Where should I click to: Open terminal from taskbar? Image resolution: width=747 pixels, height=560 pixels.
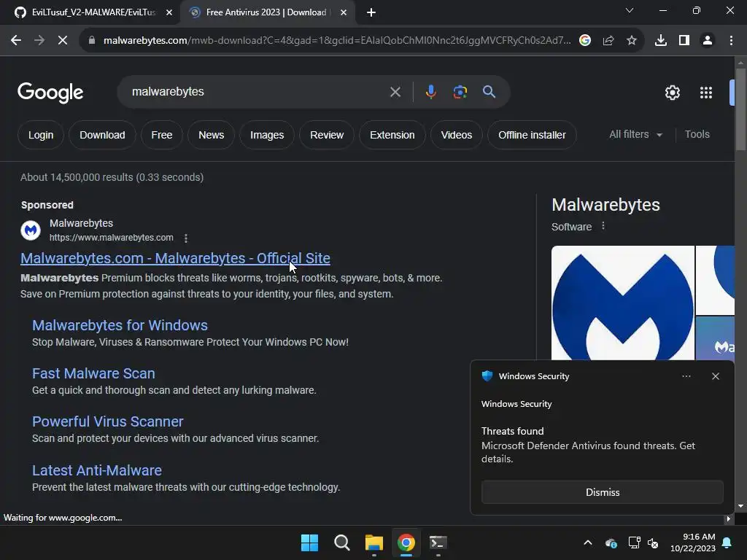(x=438, y=542)
